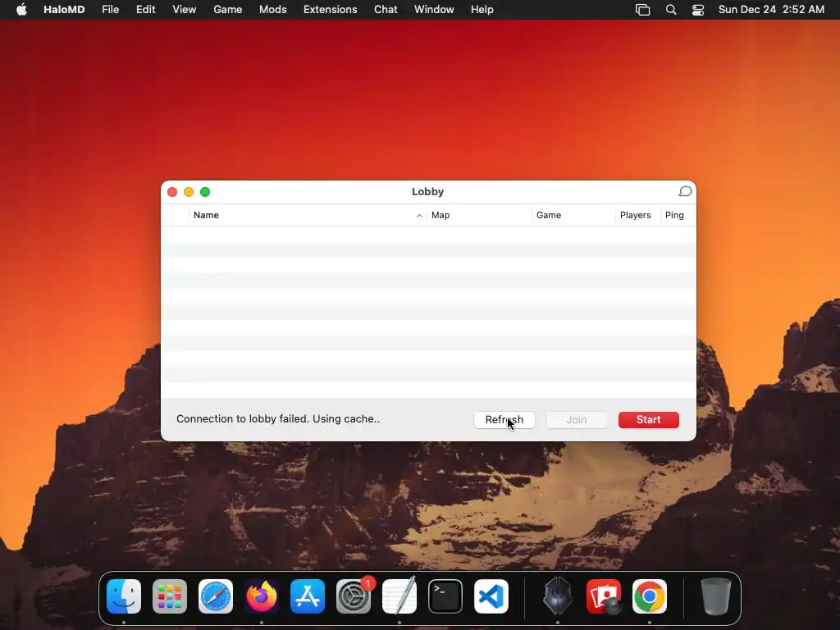The image size is (840, 630).
Task: Open the Help menu
Action: 482,10
